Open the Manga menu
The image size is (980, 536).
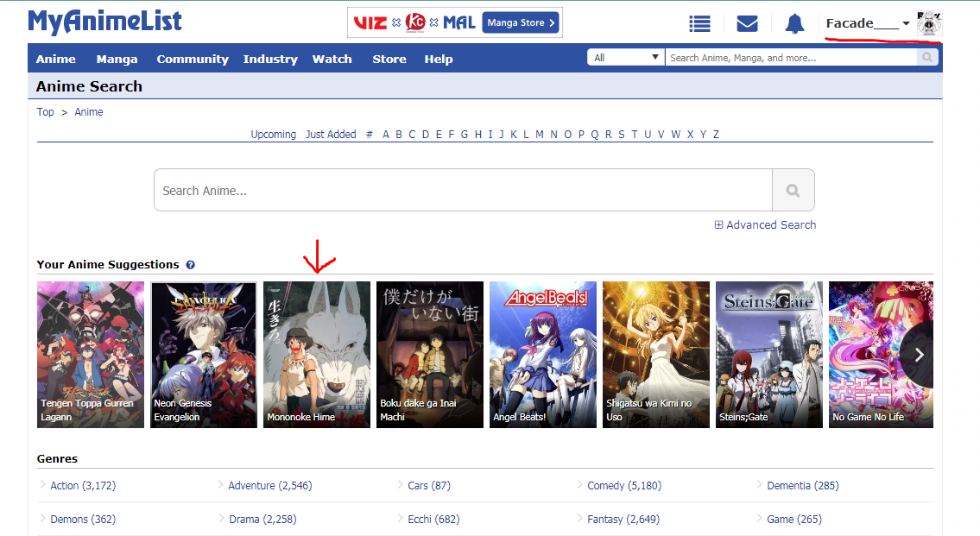click(117, 59)
